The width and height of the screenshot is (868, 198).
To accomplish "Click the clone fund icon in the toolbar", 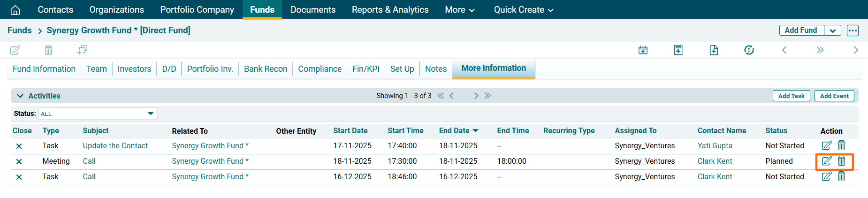I will (x=82, y=50).
